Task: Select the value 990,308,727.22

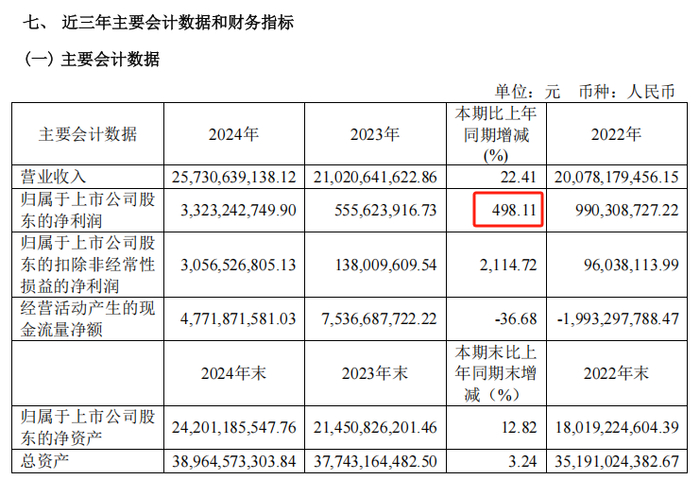Action: (x=627, y=210)
